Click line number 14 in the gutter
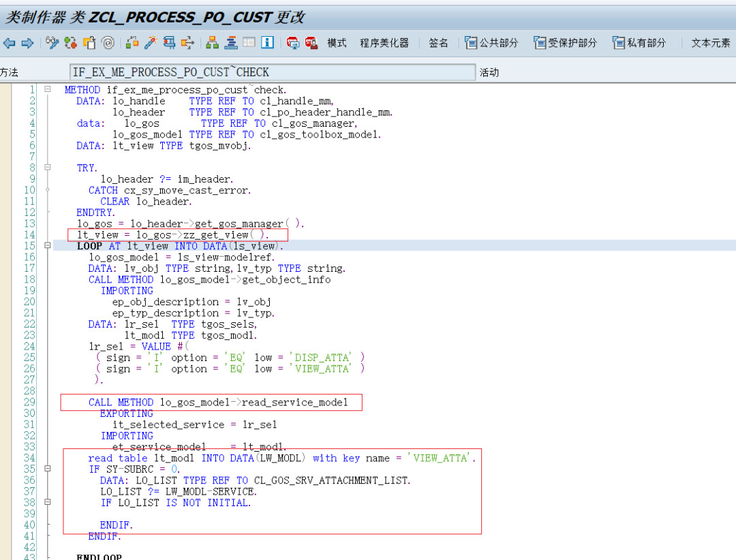Screen dimensions: 736x560 pyautogui.click(x=29, y=235)
